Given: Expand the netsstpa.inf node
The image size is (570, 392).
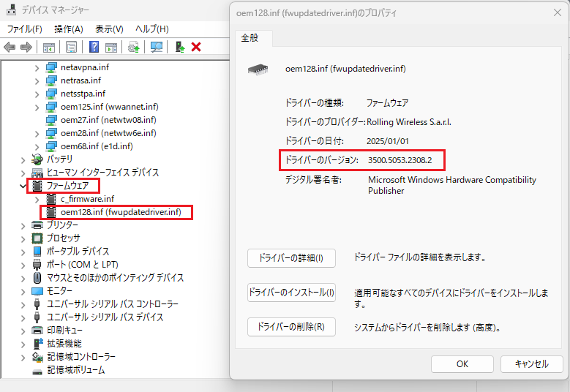Looking at the screenshot, I should (x=37, y=94).
